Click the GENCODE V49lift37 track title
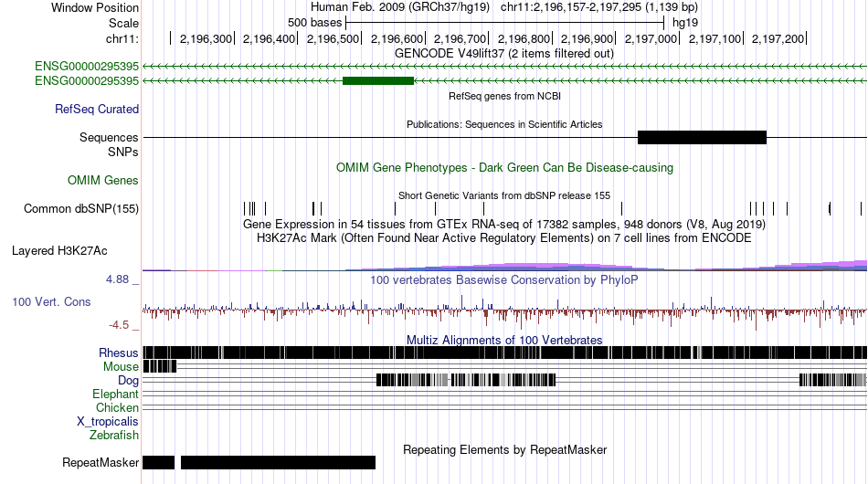The height and width of the screenshot is (484, 868). pyautogui.click(x=504, y=54)
